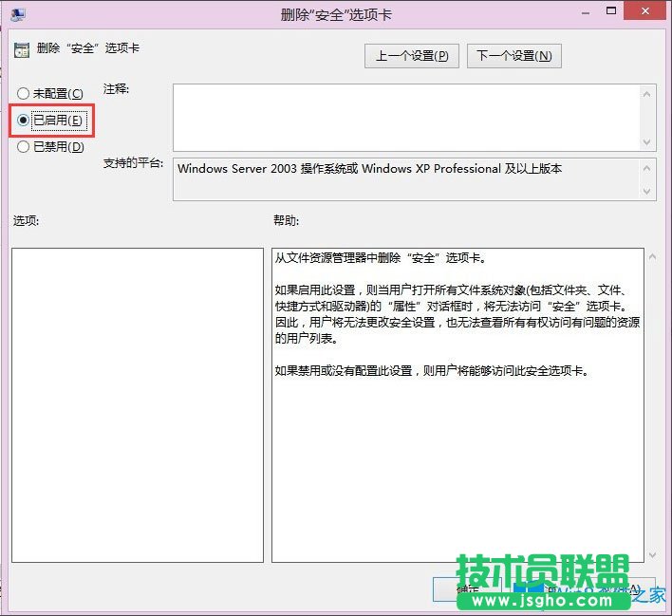Image resolution: width=672 pixels, height=616 pixels.
Task: Click the 支持的平台 box scroll down arrow
Action: tap(646, 191)
